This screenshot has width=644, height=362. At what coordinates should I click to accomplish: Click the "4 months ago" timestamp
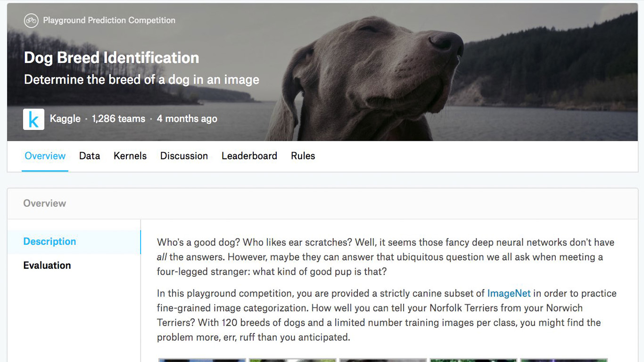187,119
